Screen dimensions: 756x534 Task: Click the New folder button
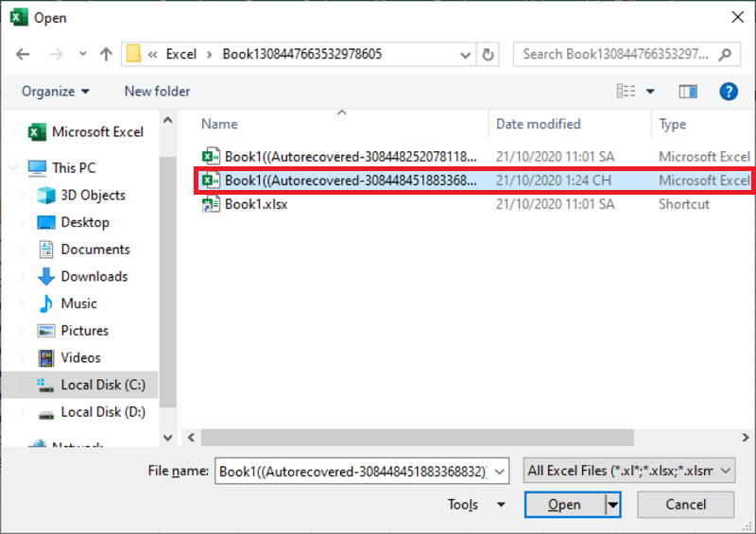(x=157, y=92)
